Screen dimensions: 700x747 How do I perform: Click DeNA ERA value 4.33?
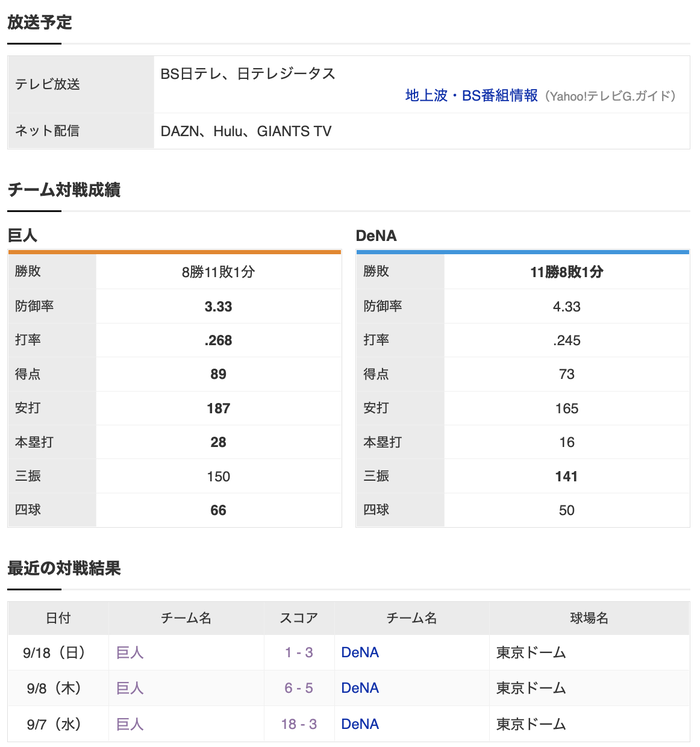[x=567, y=306]
